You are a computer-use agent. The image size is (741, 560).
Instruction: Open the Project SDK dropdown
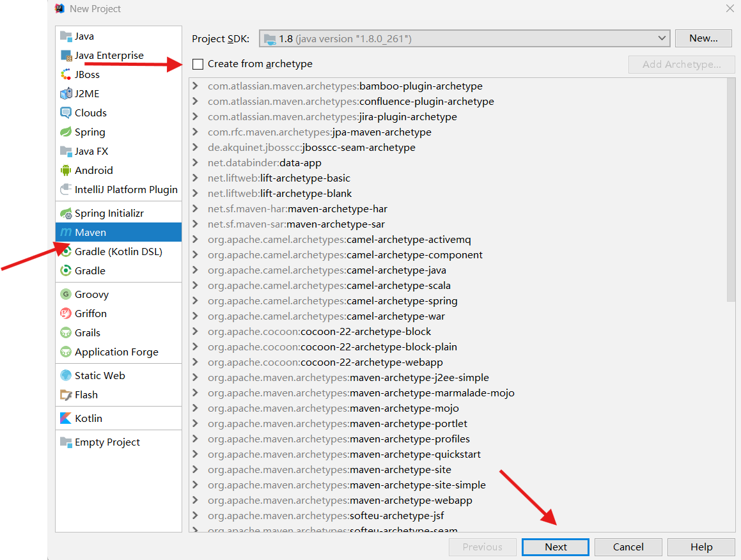pyautogui.click(x=465, y=39)
